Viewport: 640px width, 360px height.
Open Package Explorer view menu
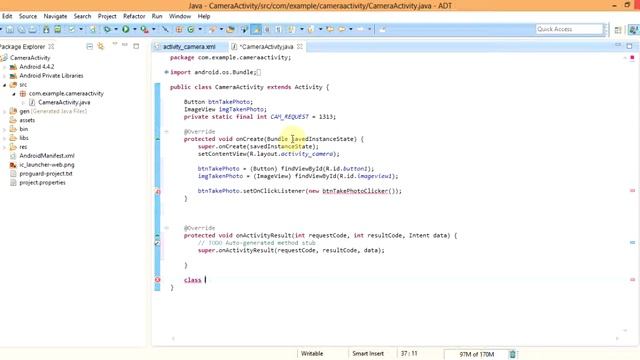[115, 44]
